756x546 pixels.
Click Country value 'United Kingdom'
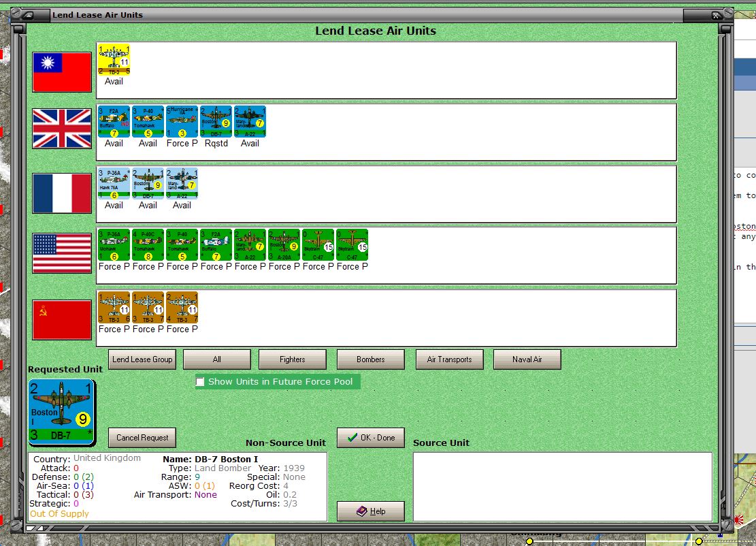tap(107, 458)
